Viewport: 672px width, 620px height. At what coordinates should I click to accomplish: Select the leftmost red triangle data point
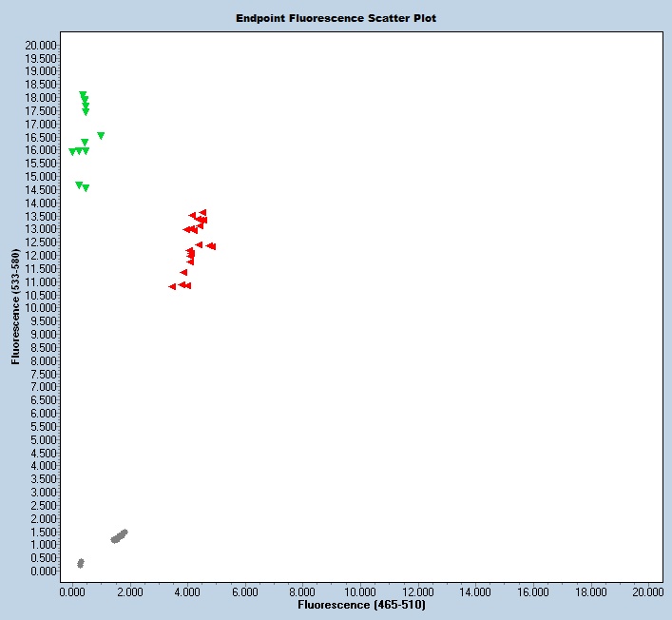172,287
